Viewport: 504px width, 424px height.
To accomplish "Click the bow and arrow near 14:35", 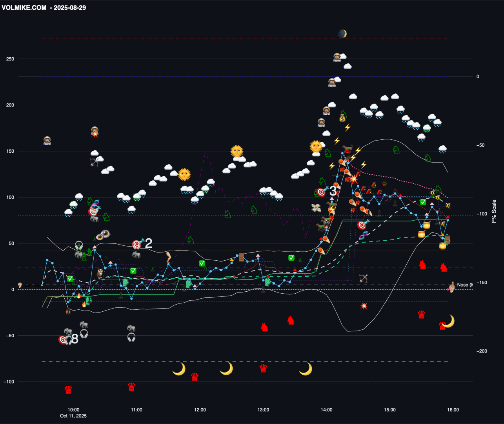I will [363, 279].
